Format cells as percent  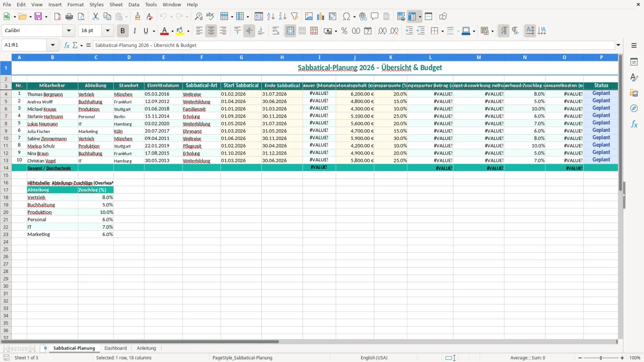pyautogui.click(x=344, y=31)
